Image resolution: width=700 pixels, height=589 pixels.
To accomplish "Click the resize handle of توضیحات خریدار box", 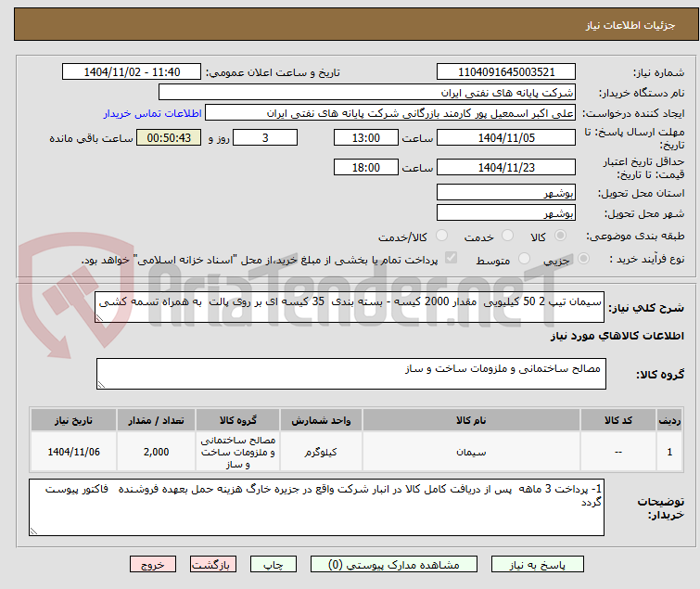I will tap(34, 531).
